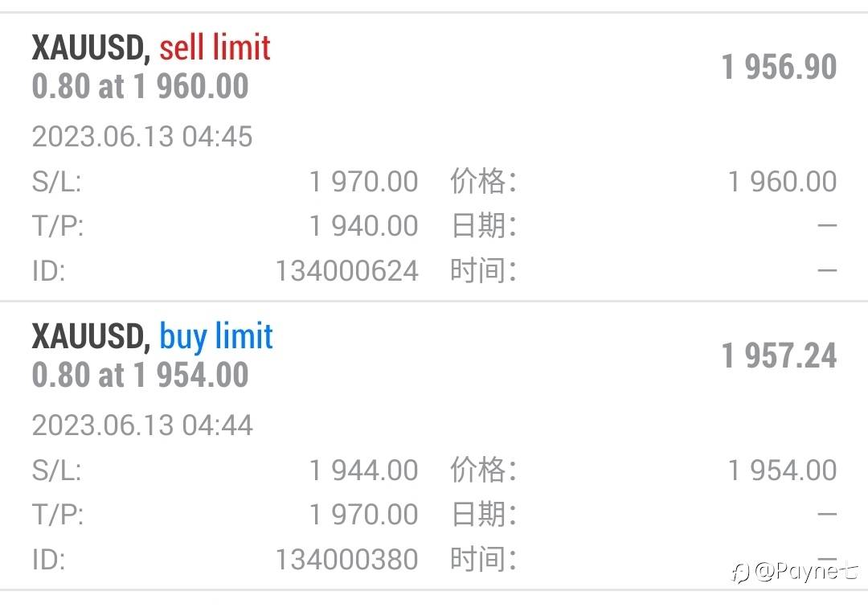Open the XAUUSD sell limit order title
This screenshot has width=868, height=608.
click(90, 48)
